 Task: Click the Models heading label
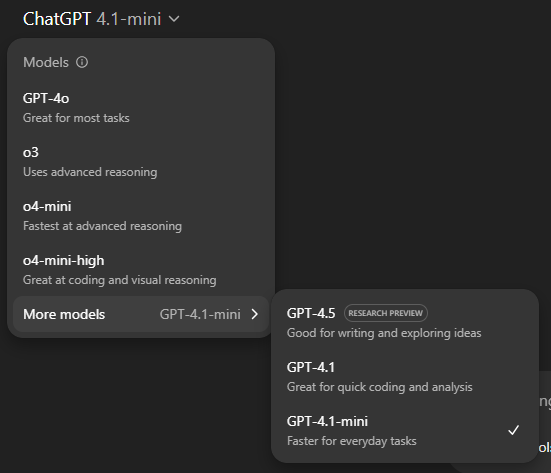tap(46, 62)
